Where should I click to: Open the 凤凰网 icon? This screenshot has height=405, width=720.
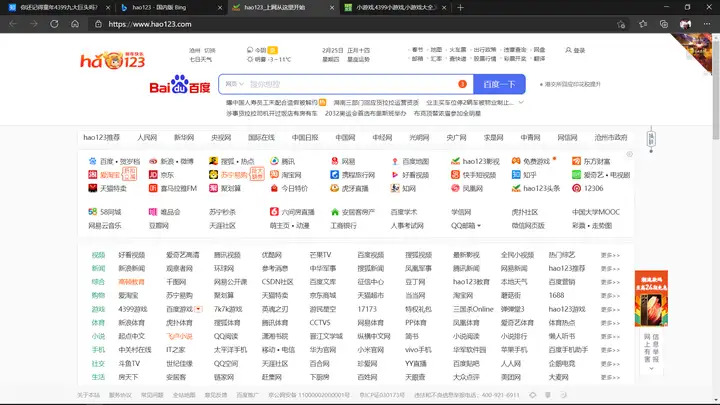(456, 188)
